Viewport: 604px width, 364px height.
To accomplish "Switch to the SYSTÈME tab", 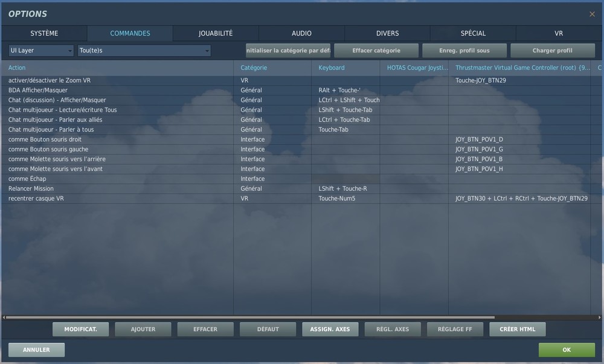I will pos(44,33).
